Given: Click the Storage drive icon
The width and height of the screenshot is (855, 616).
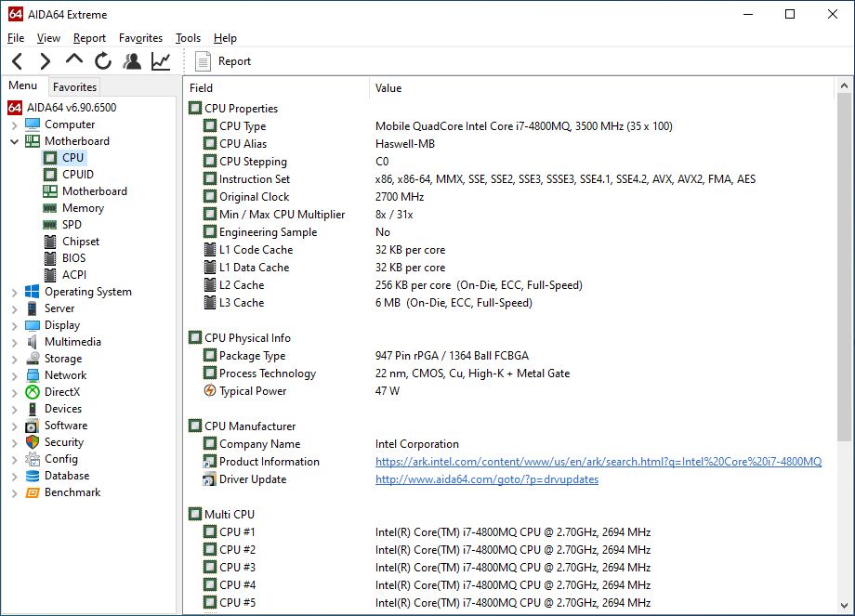Looking at the screenshot, I should pyautogui.click(x=33, y=358).
